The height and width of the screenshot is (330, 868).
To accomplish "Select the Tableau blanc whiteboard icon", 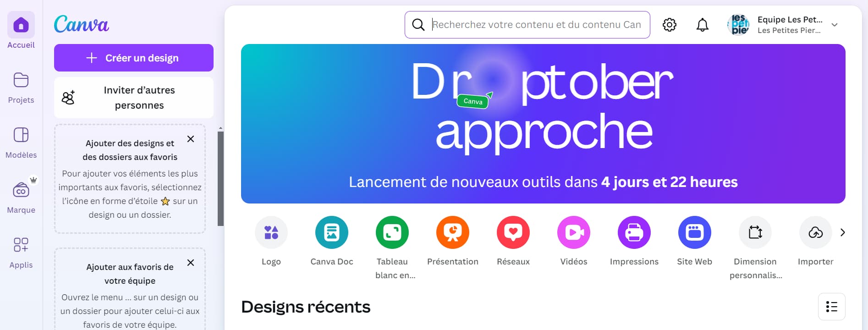I will click(392, 232).
